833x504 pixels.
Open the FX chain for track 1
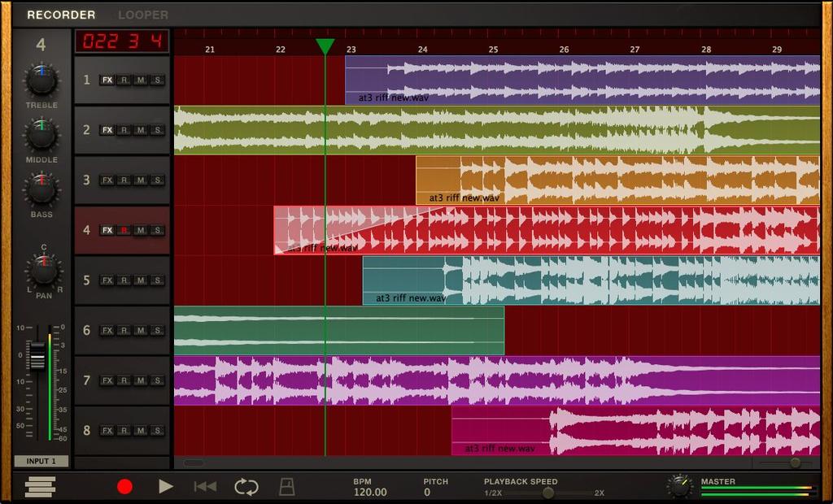(106, 80)
